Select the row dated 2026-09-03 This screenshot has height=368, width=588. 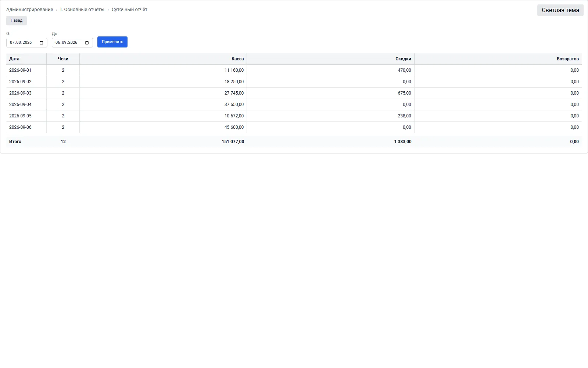point(294,93)
